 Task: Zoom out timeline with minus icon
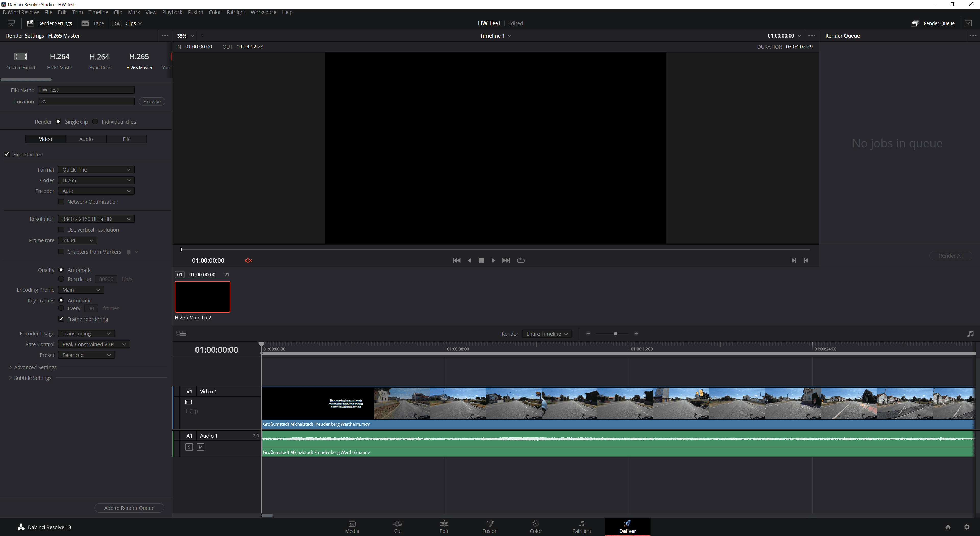point(588,334)
